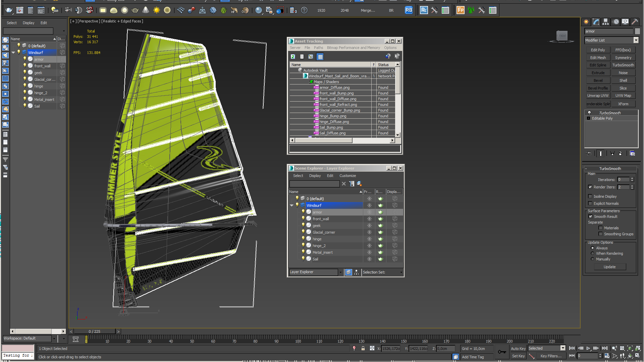Click the armor object color swatch
The width and height of the screenshot is (644, 362).
[637, 31]
